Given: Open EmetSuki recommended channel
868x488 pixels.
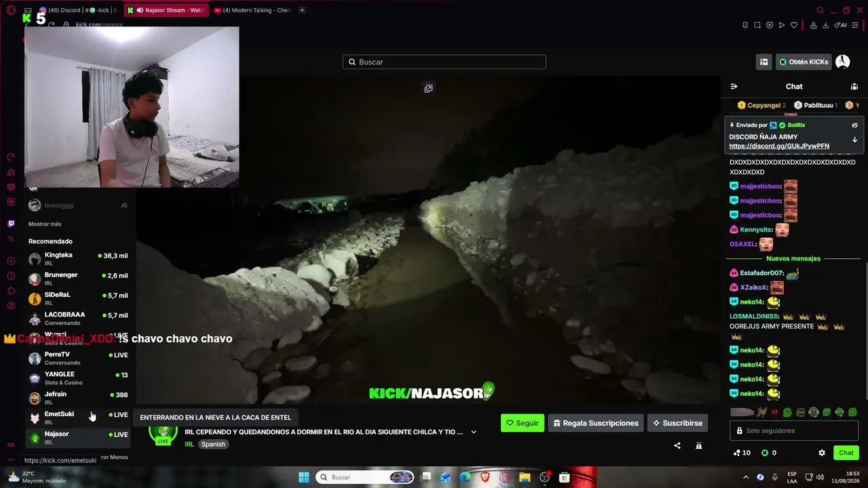Looking at the screenshot, I should (x=79, y=418).
